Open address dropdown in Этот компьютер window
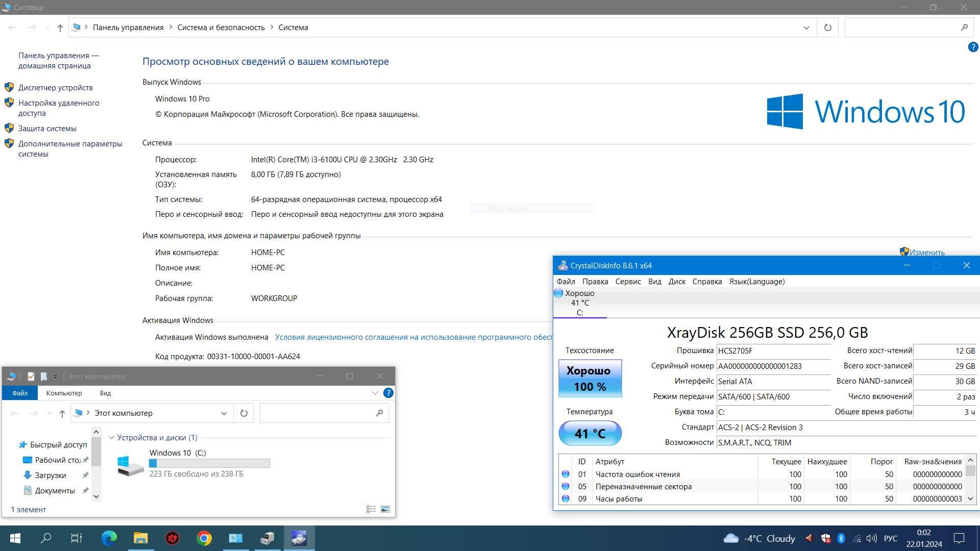Image resolution: width=980 pixels, height=551 pixels. [224, 413]
